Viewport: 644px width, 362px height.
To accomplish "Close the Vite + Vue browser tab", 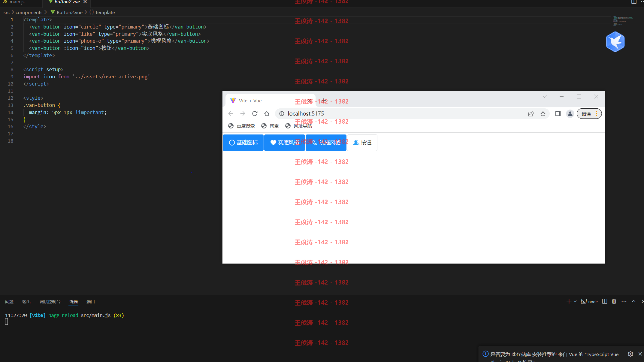I will click(x=309, y=101).
